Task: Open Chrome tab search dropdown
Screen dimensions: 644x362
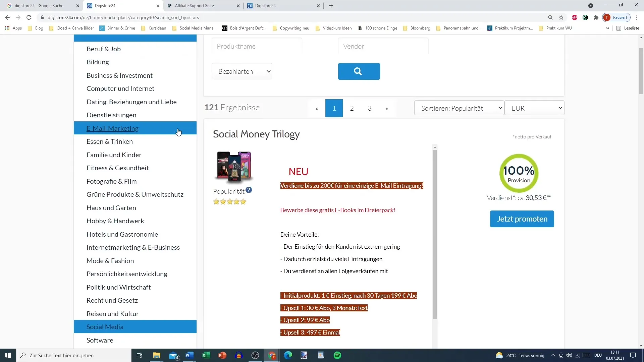Action: (x=591, y=6)
